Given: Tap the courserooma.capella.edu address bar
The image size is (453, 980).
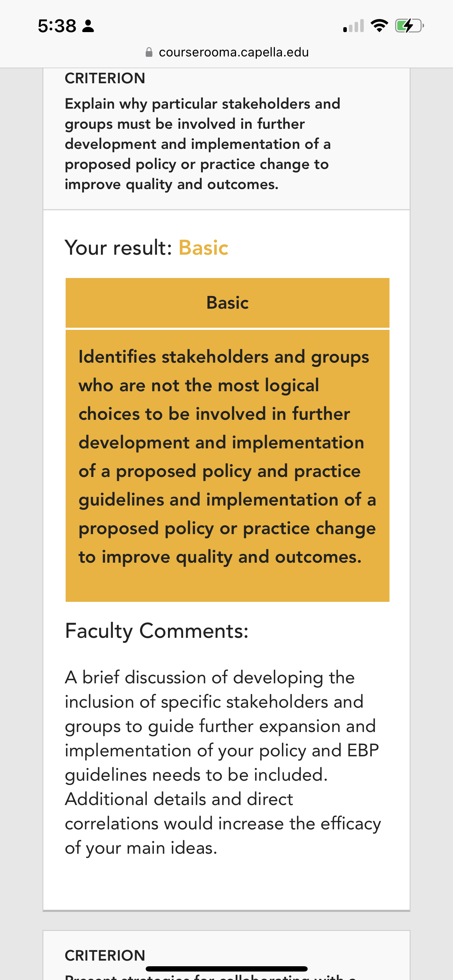Looking at the screenshot, I should pyautogui.click(x=227, y=52).
